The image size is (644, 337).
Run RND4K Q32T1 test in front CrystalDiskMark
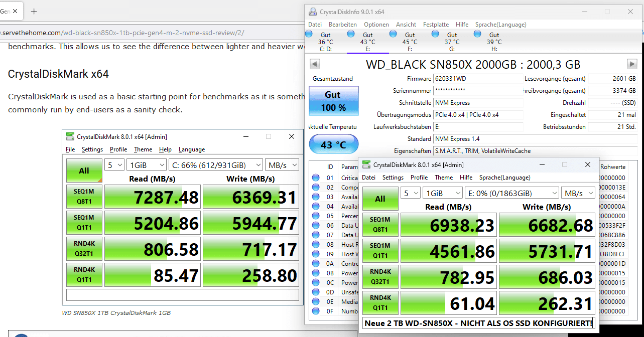click(380, 277)
